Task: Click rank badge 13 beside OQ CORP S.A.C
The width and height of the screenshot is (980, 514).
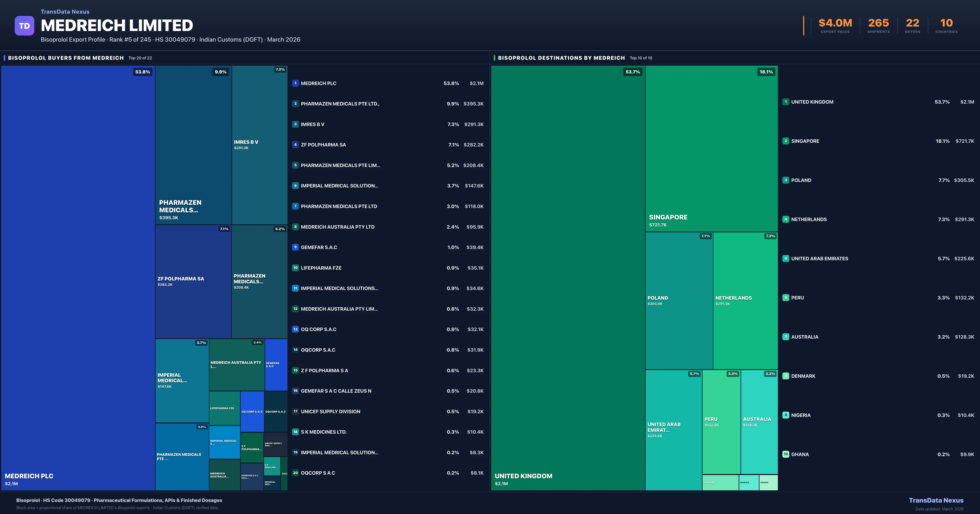Action: click(295, 329)
